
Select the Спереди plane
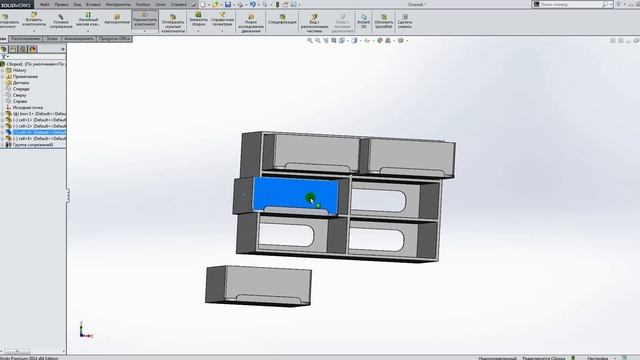point(21,89)
